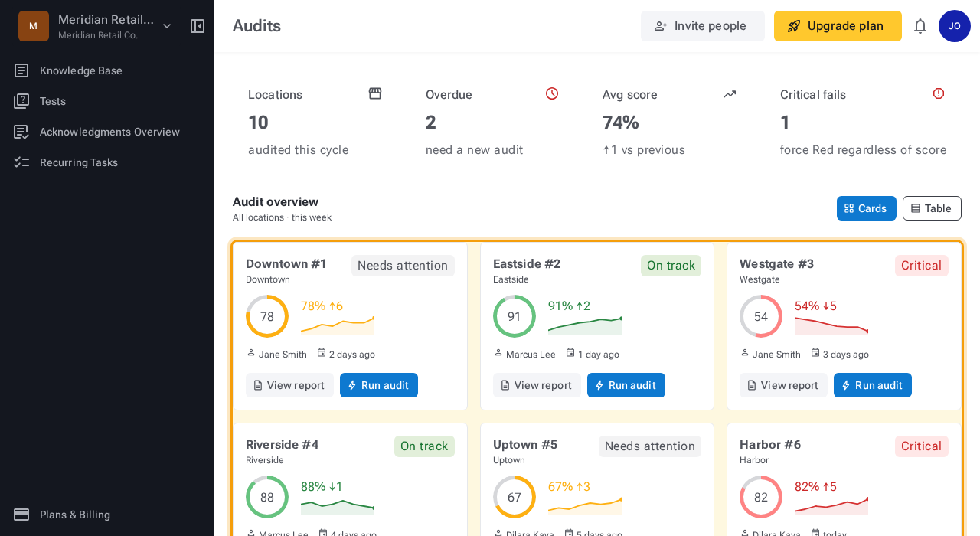980x536 pixels.
Task: Click Westgate #3 score ring 54
Action: tap(761, 316)
